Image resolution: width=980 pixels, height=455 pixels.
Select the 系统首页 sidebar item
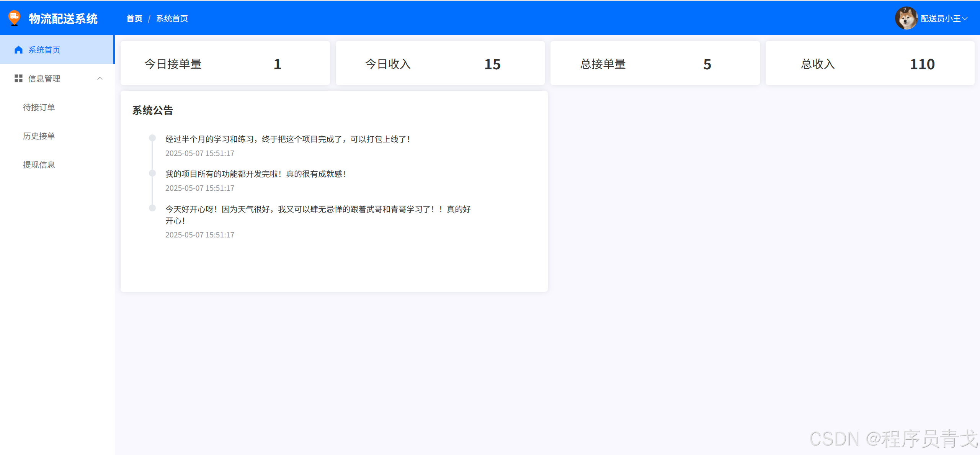(x=44, y=50)
